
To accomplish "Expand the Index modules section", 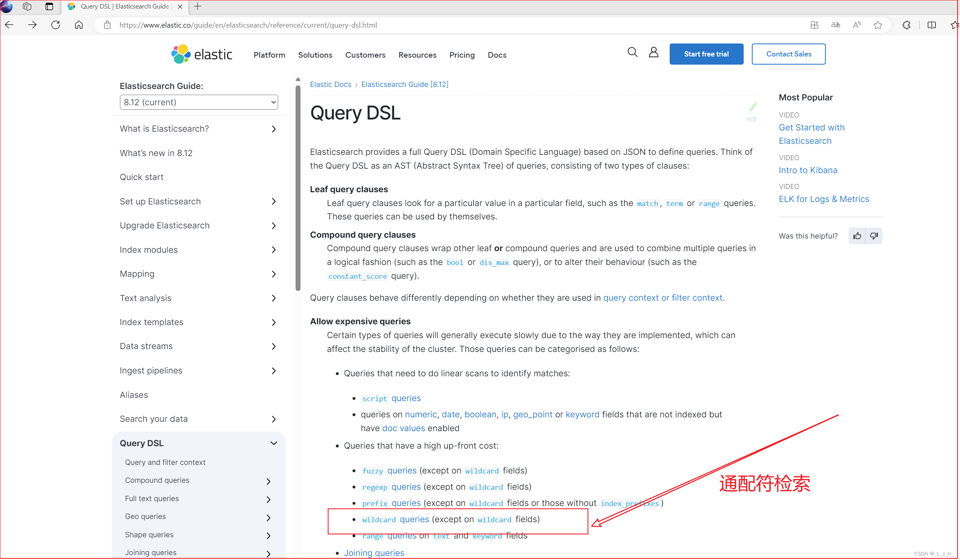I will point(274,250).
